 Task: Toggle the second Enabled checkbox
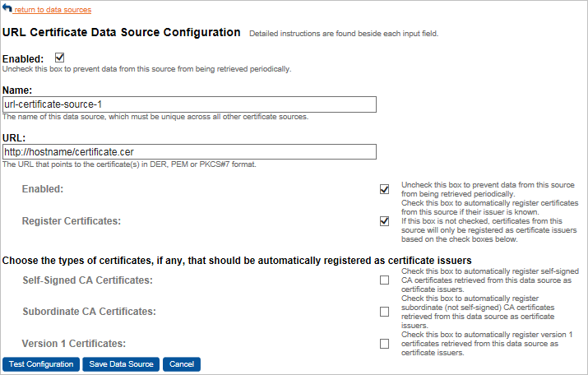[384, 189]
